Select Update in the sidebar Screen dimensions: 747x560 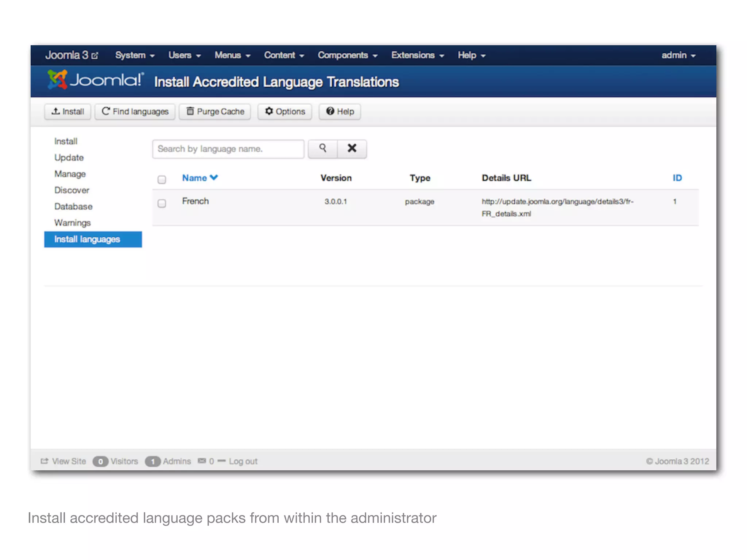click(x=69, y=158)
